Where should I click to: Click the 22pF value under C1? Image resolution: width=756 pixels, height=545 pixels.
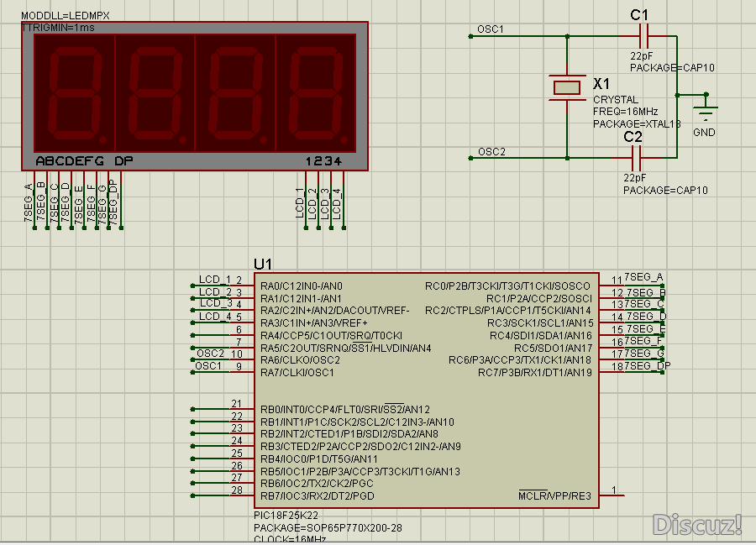(x=641, y=56)
